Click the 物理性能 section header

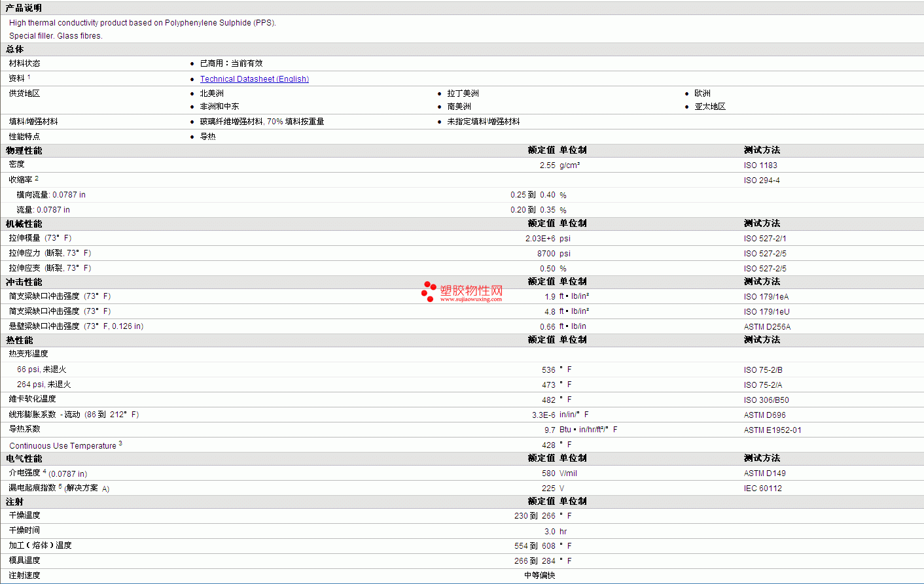pyautogui.click(x=24, y=150)
